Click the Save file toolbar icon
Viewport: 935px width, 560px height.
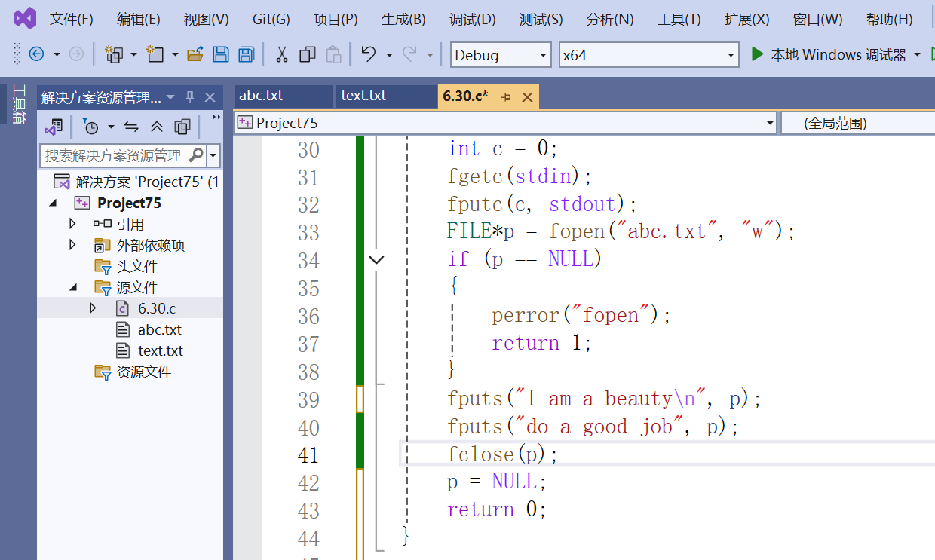220,54
